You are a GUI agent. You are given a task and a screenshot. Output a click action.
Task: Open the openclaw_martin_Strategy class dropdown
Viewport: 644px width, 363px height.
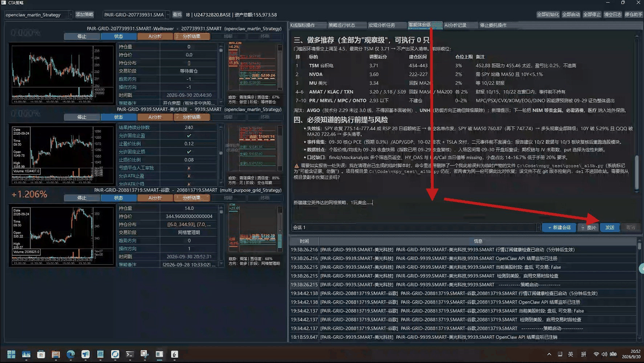(37, 14)
